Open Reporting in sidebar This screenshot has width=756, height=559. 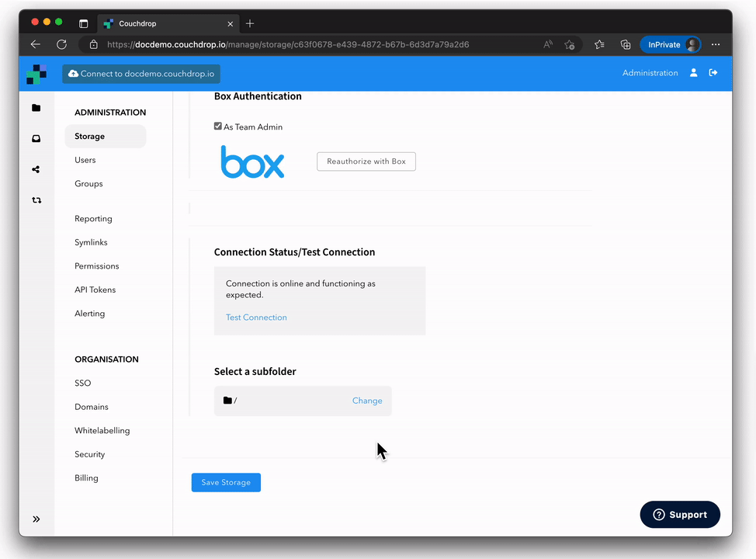pos(94,218)
